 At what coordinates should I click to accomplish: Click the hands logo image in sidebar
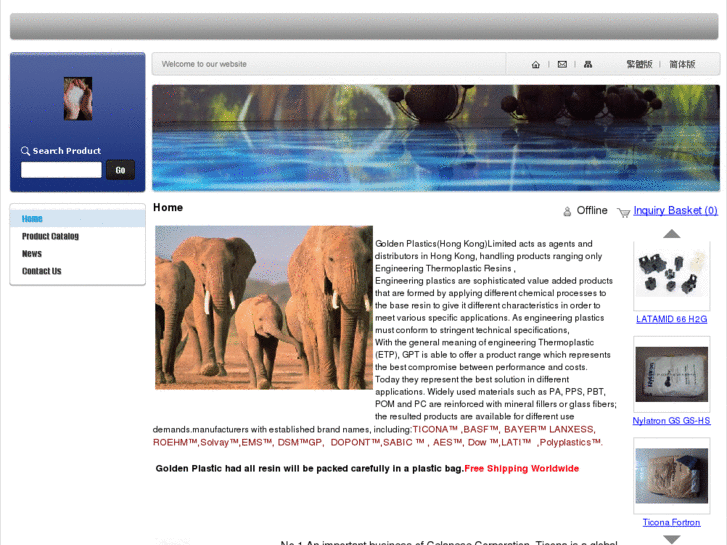pos(78,99)
